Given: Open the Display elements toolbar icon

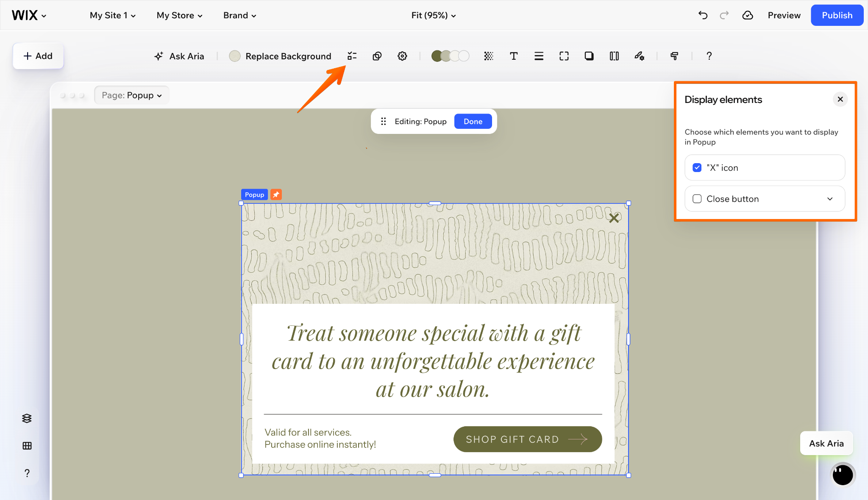Looking at the screenshot, I should point(352,56).
